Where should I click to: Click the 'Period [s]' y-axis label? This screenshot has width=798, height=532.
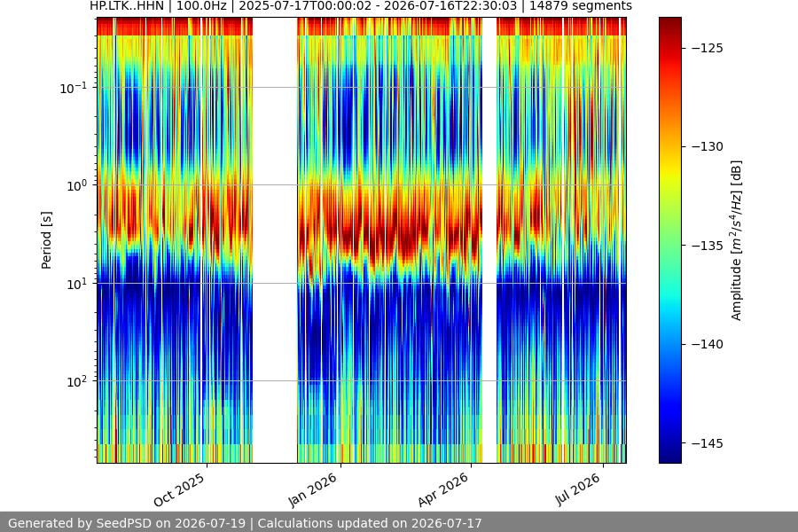tap(46, 240)
